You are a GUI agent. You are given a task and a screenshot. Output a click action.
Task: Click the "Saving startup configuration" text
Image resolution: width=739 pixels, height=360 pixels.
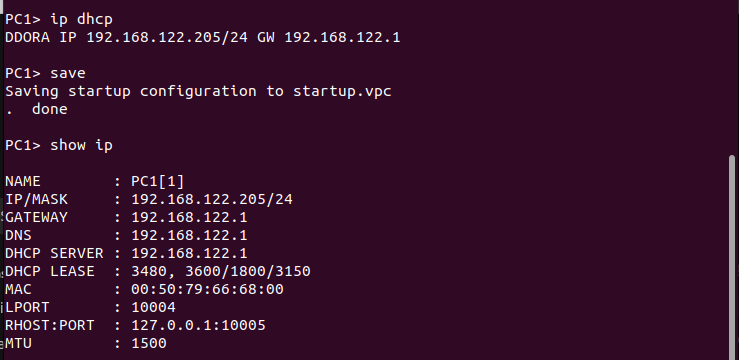131,91
